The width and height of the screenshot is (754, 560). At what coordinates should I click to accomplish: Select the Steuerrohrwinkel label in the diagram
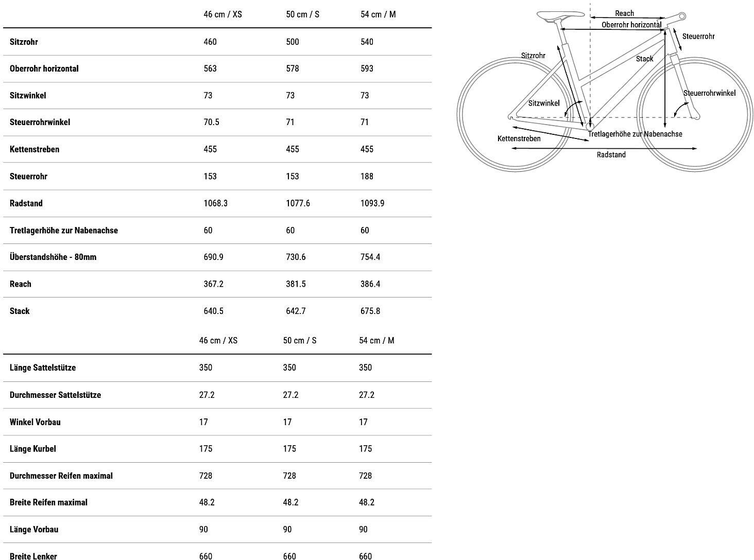(x=709, y=93)
